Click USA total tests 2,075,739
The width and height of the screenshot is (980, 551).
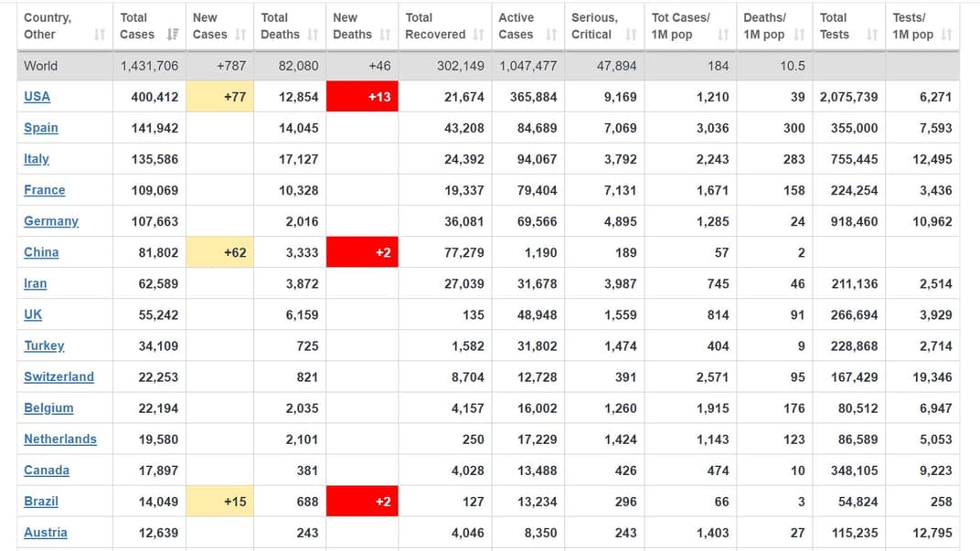tap(848, 97)
